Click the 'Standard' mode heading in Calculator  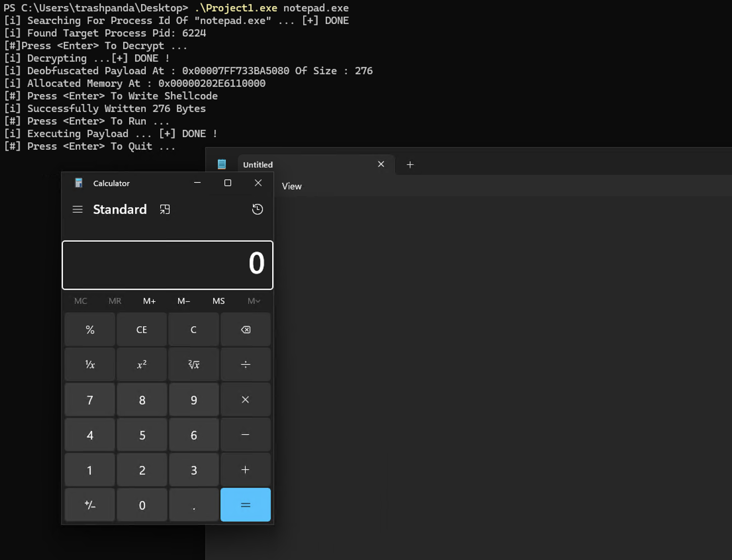coord(120,209)
